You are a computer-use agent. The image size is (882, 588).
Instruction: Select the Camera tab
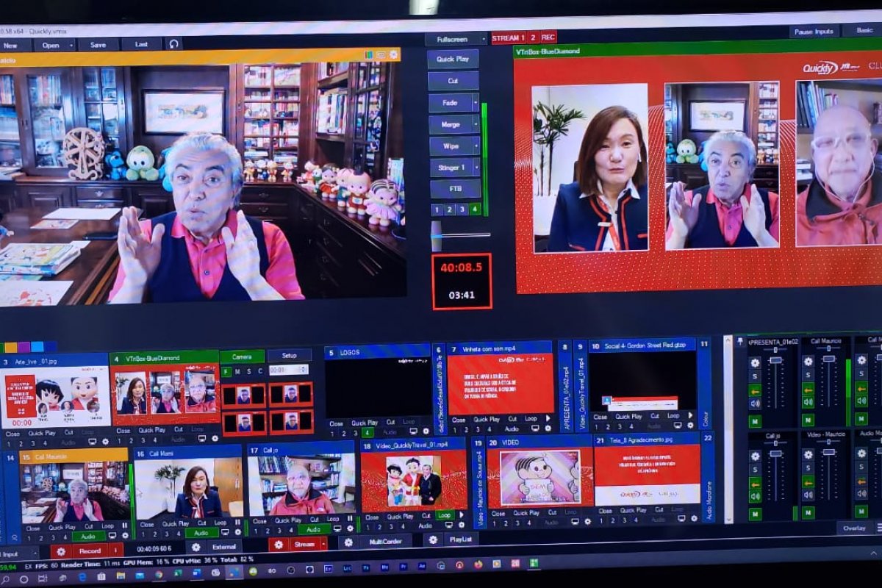[x=242, y=356]
